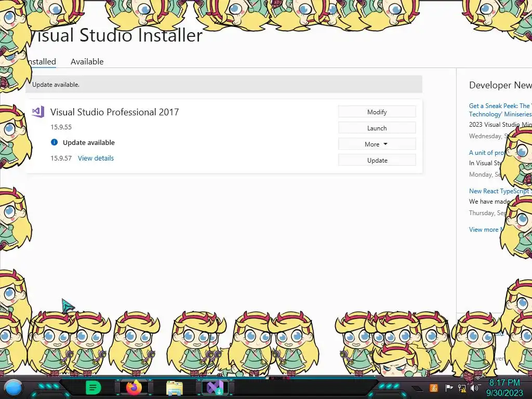Screen dimensions: 532x399
Task: Click the Visual Studio Installer taskbar icon
Action: 215,388
